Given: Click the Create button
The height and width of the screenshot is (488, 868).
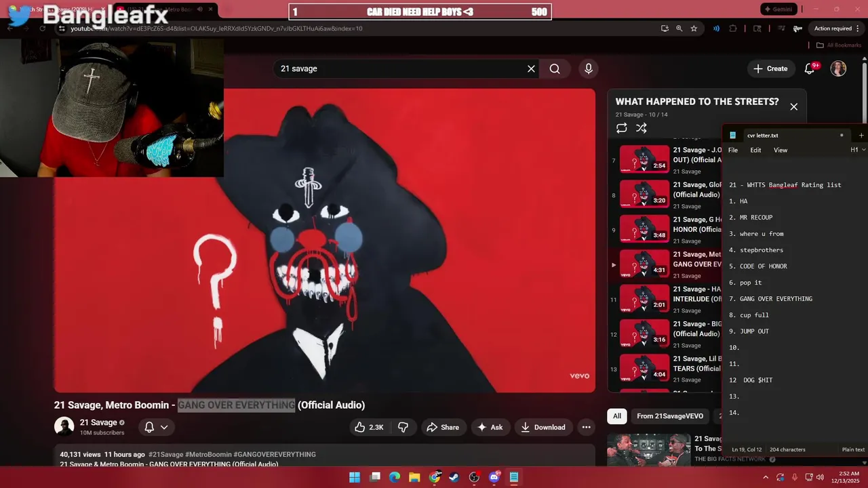Looking at the screenshot, I should coord(771,68).
